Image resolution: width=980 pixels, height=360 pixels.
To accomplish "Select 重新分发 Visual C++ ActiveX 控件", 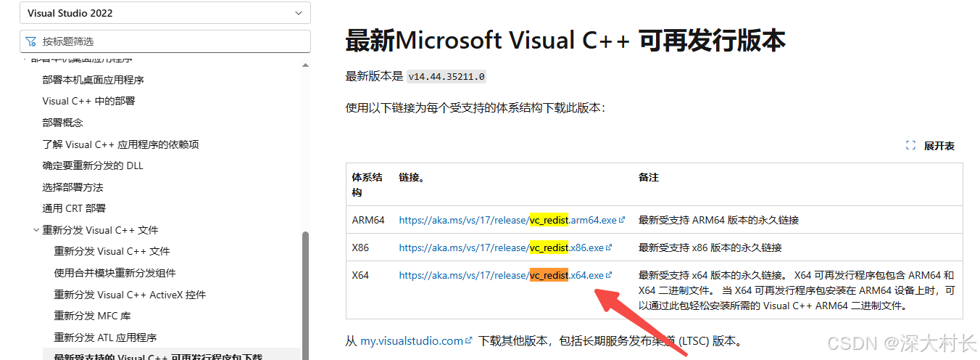I will point(130,295).
